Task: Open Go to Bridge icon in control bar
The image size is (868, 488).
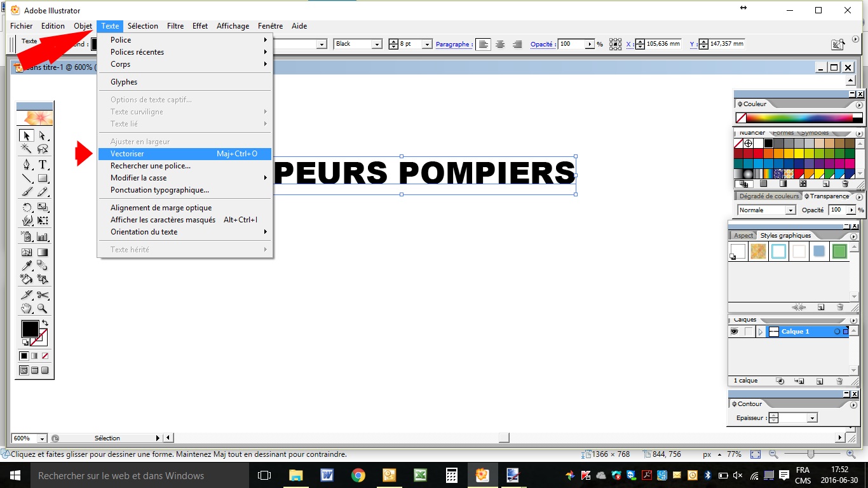Action: 839,44
